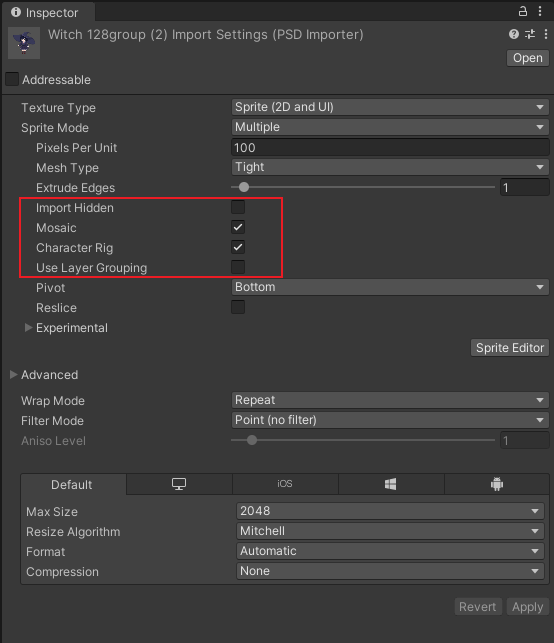Expand the Advanced section

(13, 374)
